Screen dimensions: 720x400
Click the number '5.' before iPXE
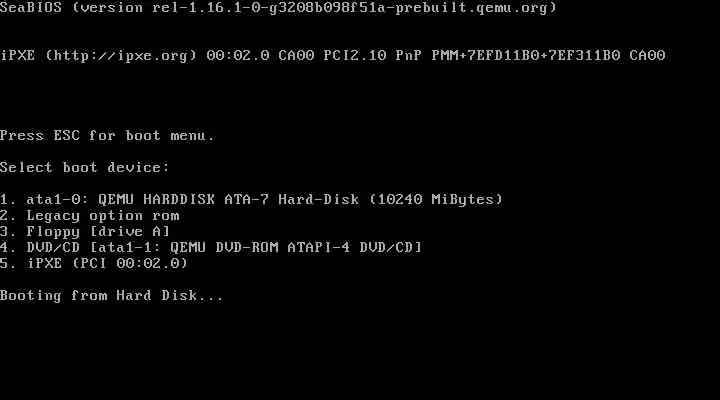(x=8, y=263)
